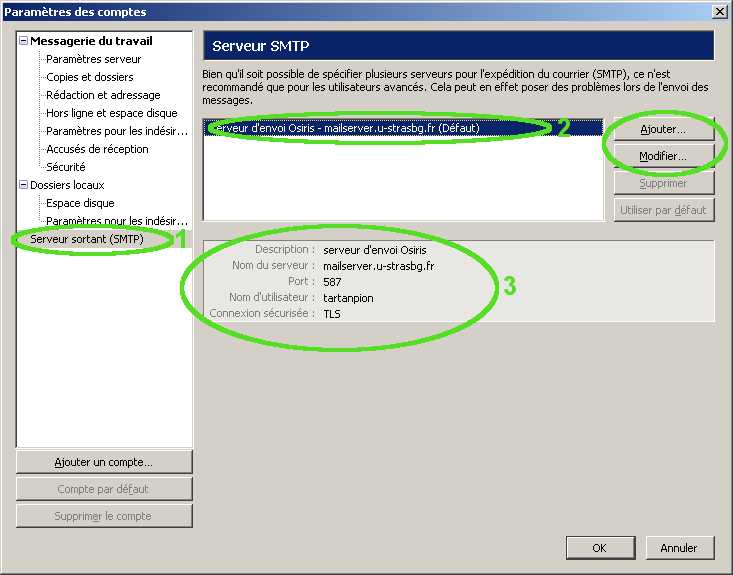
Task: Collapse the Dossiers locaux tree node
Action: click(x=23, y=185)
